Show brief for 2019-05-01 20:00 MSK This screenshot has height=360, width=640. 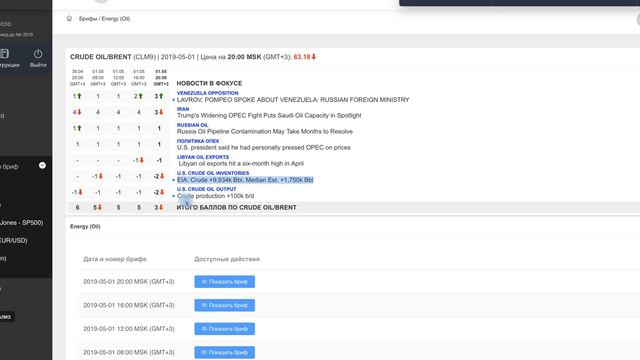[x=224, y=282]
